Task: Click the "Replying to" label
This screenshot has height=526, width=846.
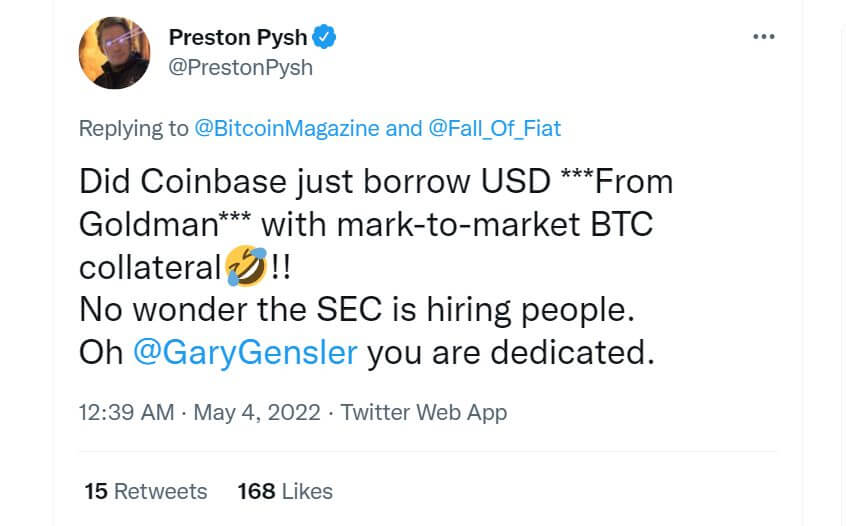Action: [134, 128]
